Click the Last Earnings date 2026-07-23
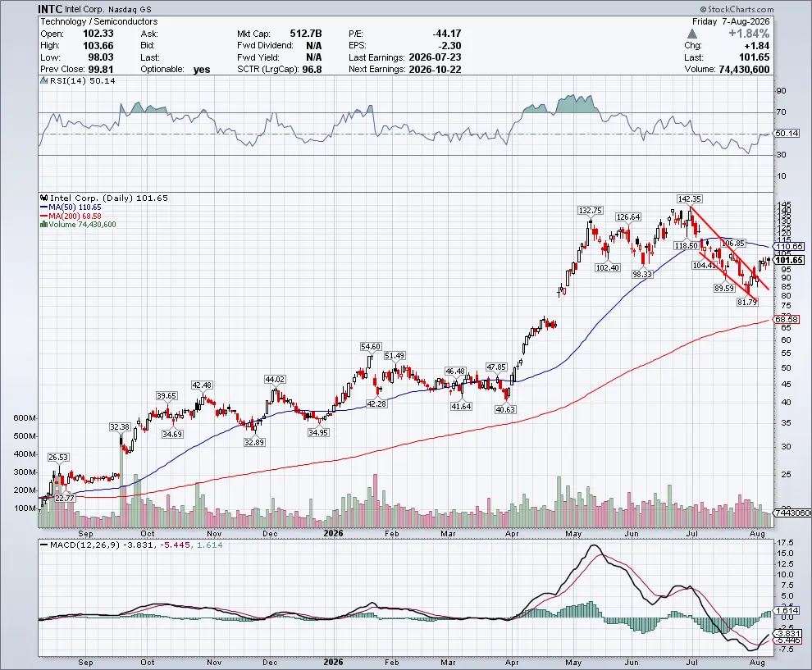This screenshot has width=812, height=670. tap(435, 57)
